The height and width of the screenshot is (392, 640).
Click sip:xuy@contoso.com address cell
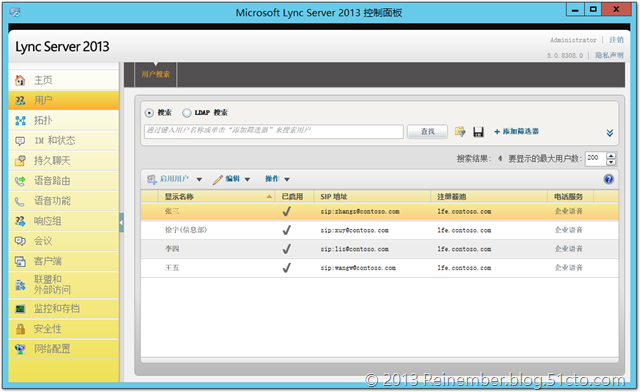tap(354, 230)
